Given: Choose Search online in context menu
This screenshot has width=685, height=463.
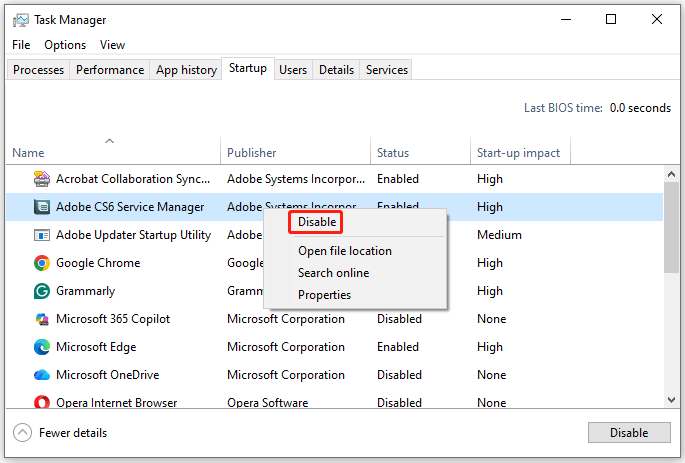Looking at the screenshot, I should 333,273.
